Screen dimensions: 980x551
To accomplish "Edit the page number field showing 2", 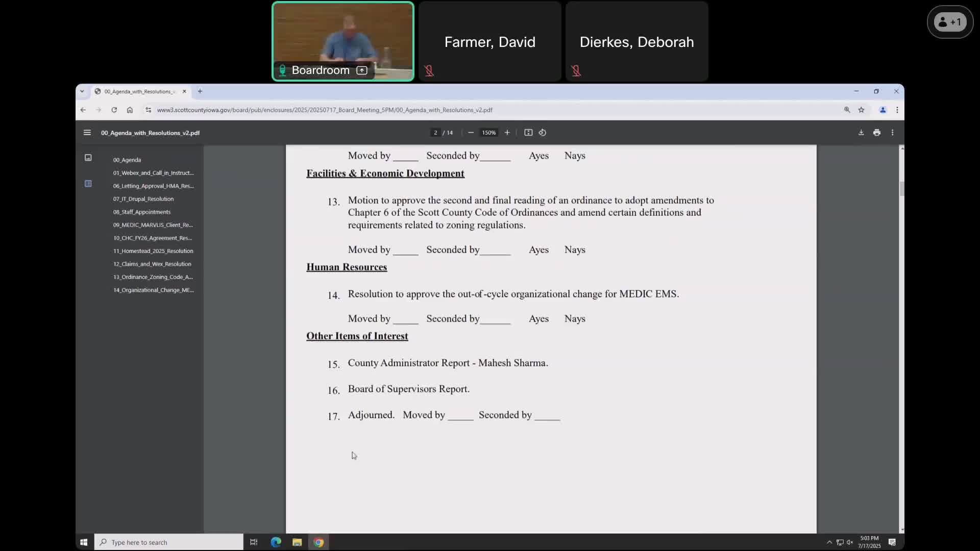I will click(x=435, y=132).
